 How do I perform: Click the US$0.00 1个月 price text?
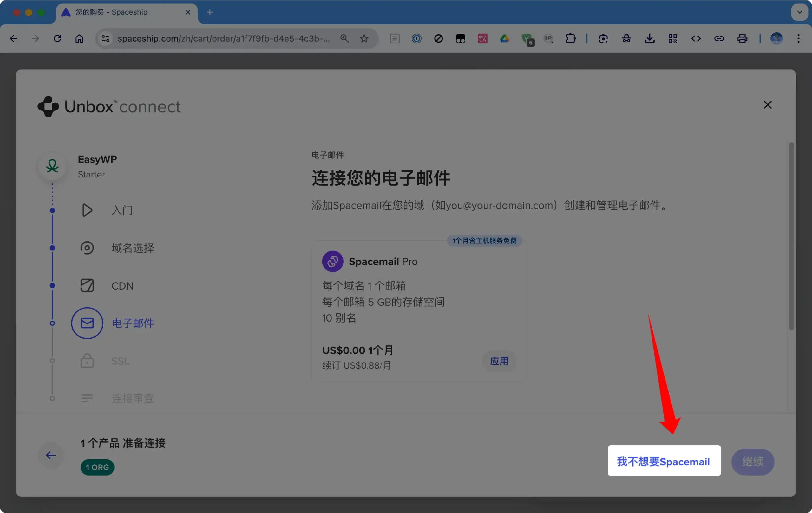coord(358,350)
